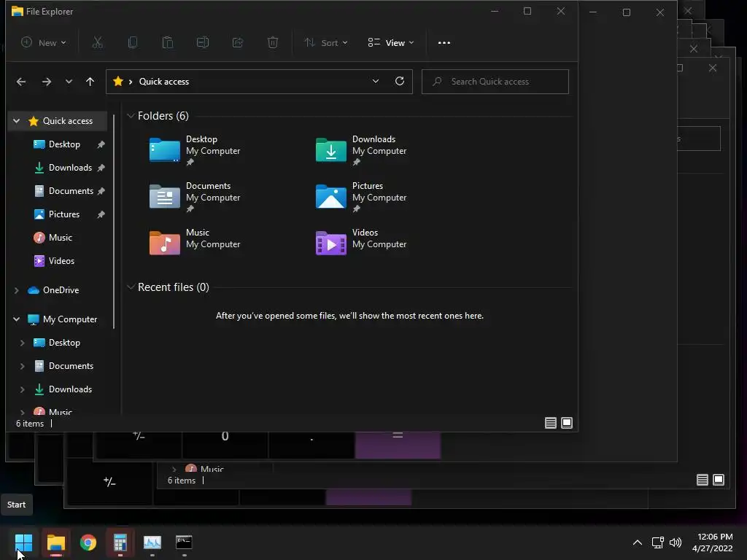Expand the address bar history dropdown
Image resolution: width=747 pixels, height=560 pixels.
376,82
